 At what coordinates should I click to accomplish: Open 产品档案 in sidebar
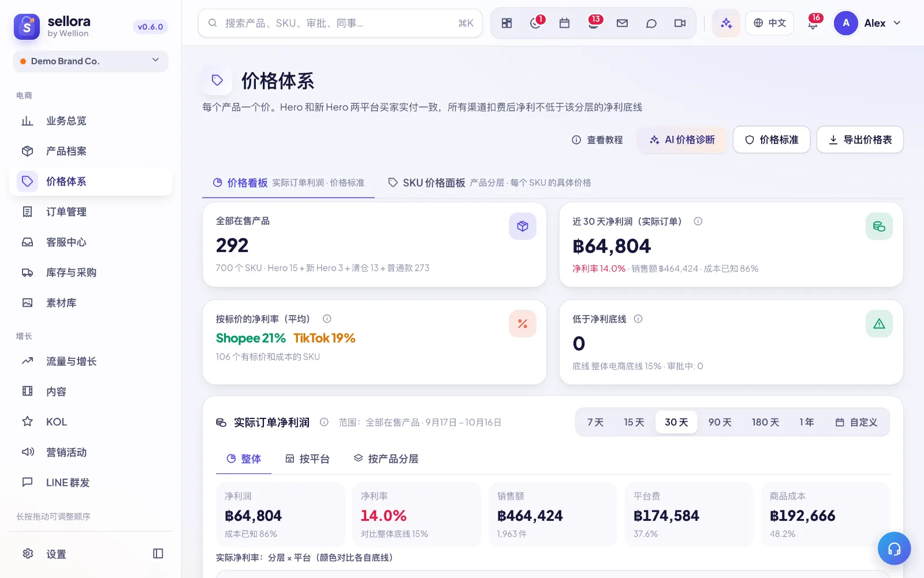91,151
